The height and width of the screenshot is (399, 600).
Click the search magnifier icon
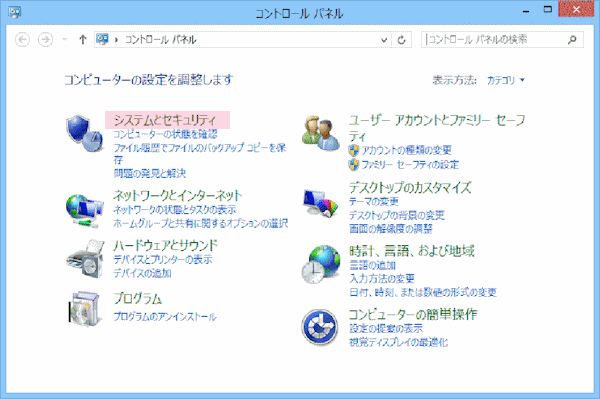[x=572, y=39]
